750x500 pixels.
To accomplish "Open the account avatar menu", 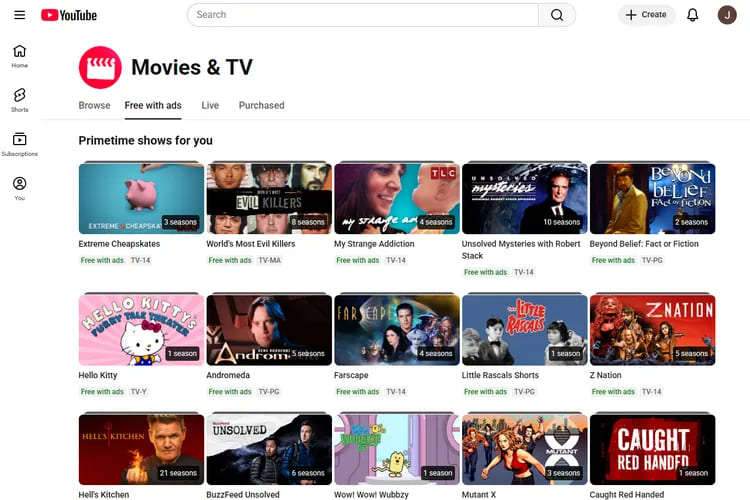I will (x=727, y=15).
